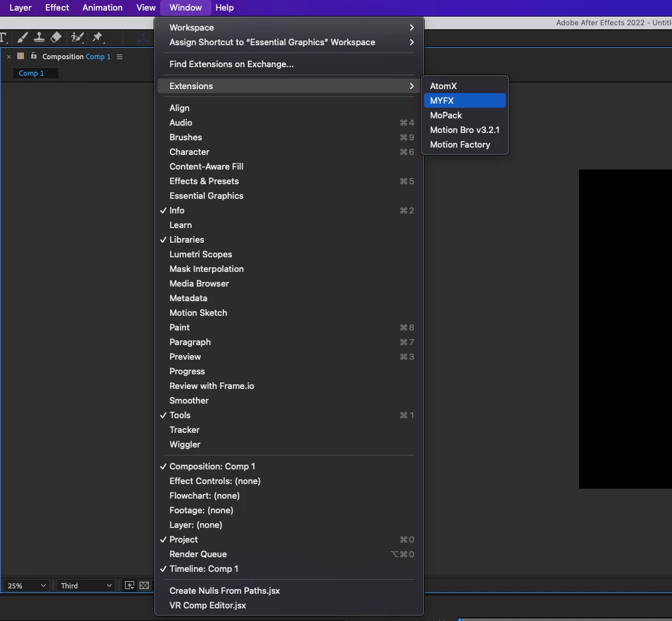Show the Learn panel
Viewport: 672px width, 621px height.
pyautogui.click(x=289, y=225)
